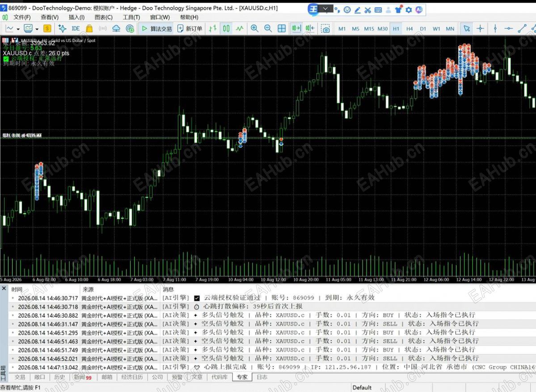
Task: Select the log row 心跳上报完成
Action: (x=272, y=367)
